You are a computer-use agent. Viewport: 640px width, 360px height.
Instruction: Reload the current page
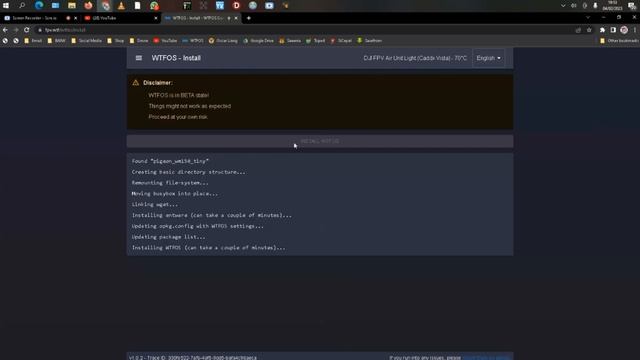click(x=27, y=30)
